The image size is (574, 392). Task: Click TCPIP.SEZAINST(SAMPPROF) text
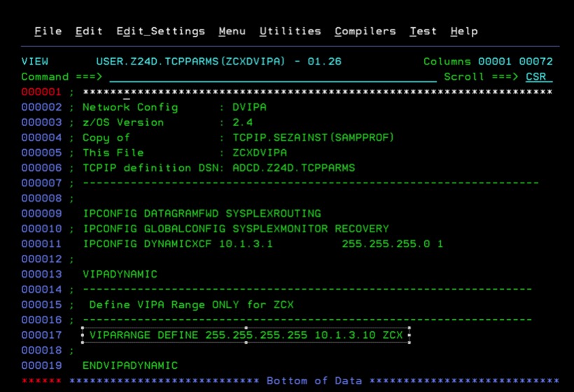pos(314,138)
